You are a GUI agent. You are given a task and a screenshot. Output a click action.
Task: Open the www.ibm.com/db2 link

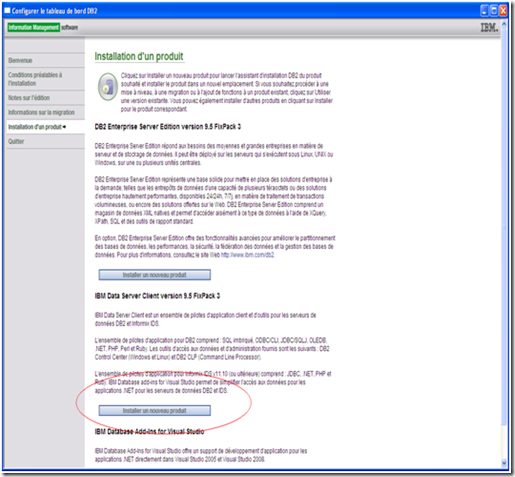click(x=247, y=255)
